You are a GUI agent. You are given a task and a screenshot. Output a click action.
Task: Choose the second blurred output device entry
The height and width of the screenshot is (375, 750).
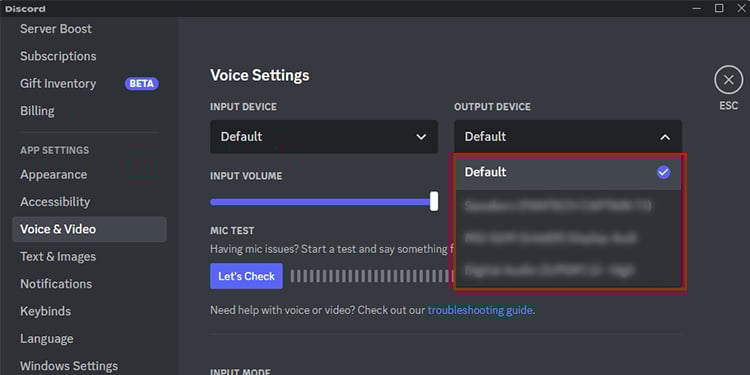click(x=568, y=238)
